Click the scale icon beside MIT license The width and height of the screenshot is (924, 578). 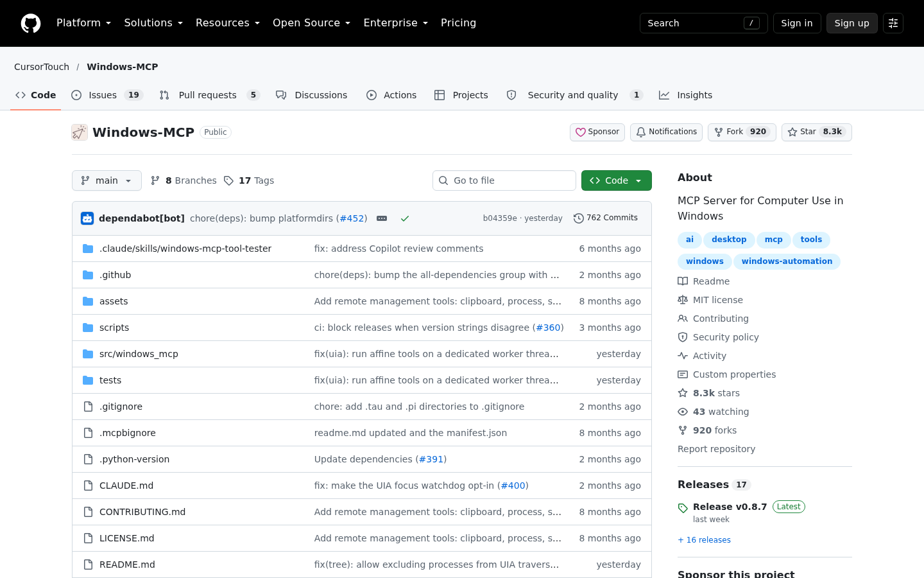pos(683,300)
